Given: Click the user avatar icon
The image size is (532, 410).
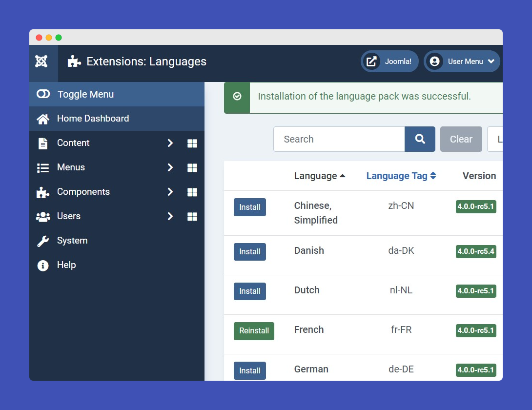Looking at the screenshot, I should (434, 61).
